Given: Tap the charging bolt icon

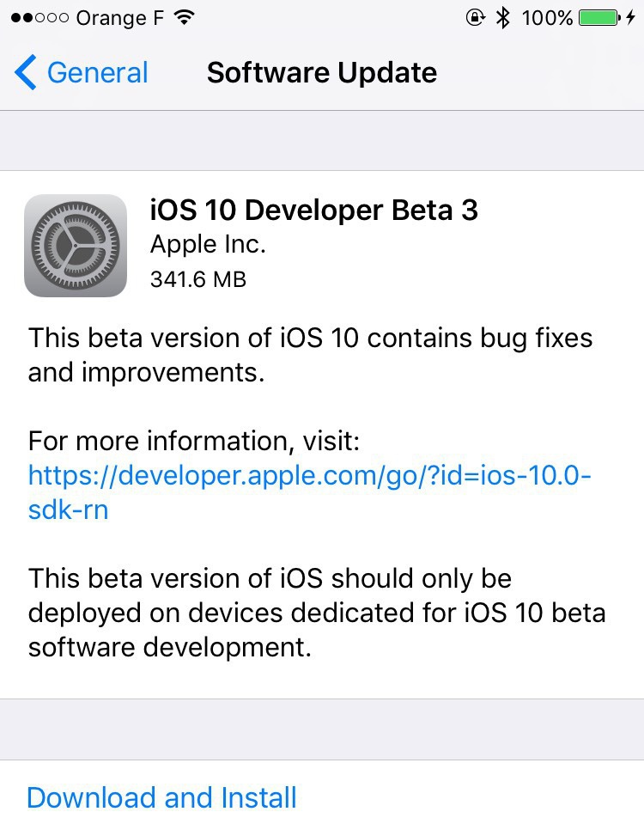Looking at the screenshot, I should coord(631,17).
